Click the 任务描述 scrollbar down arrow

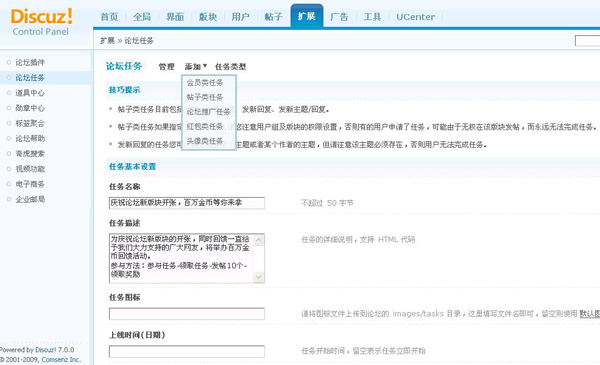click(x=259, y=277)
